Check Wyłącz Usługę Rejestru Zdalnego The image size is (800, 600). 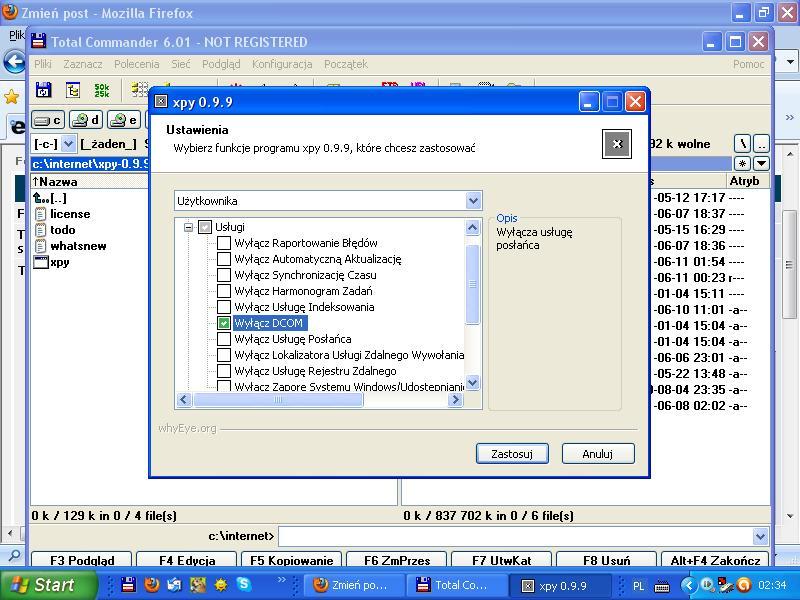click(223, 371)
